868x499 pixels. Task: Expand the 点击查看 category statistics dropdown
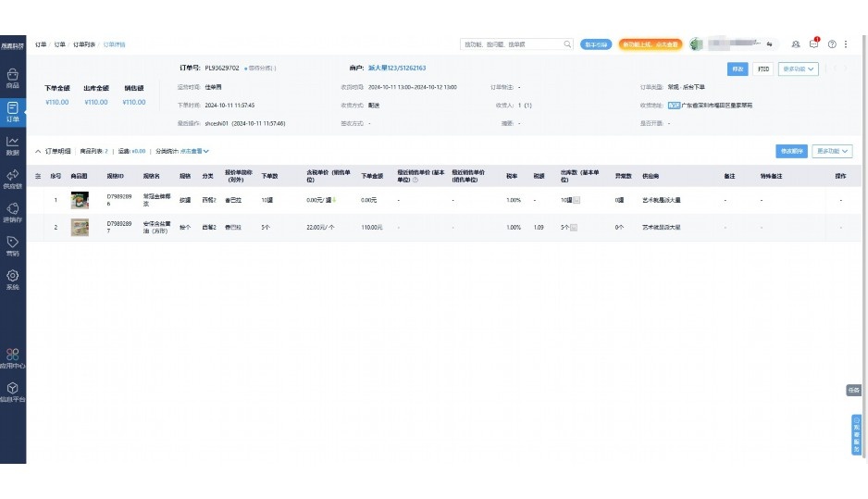click(195, 151)
